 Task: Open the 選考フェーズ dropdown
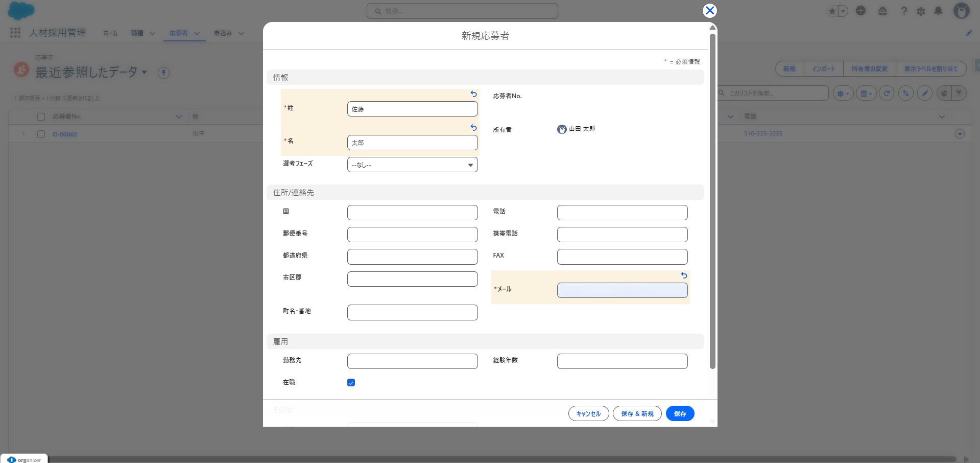point(412,165)
